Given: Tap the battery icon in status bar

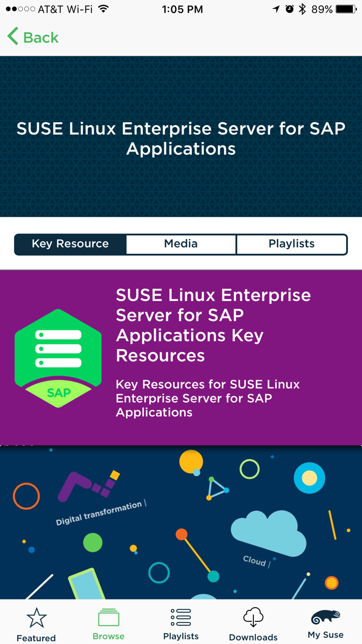Looking at the screenshot, I should coord(345,9).
